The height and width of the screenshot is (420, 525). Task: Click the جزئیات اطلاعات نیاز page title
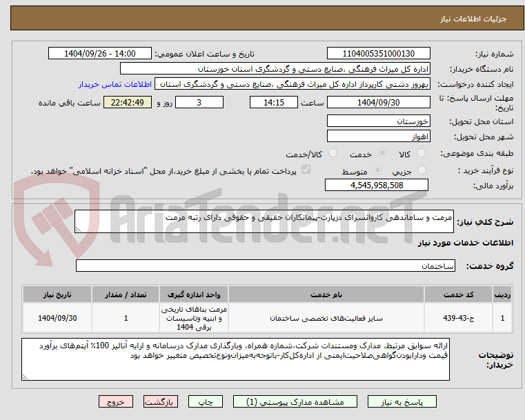point(473,19)
